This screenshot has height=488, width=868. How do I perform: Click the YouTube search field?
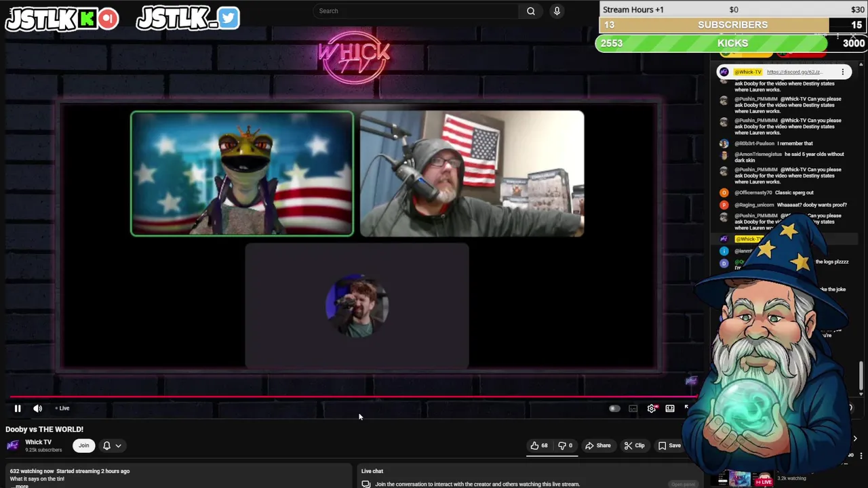tap(417, 11)
